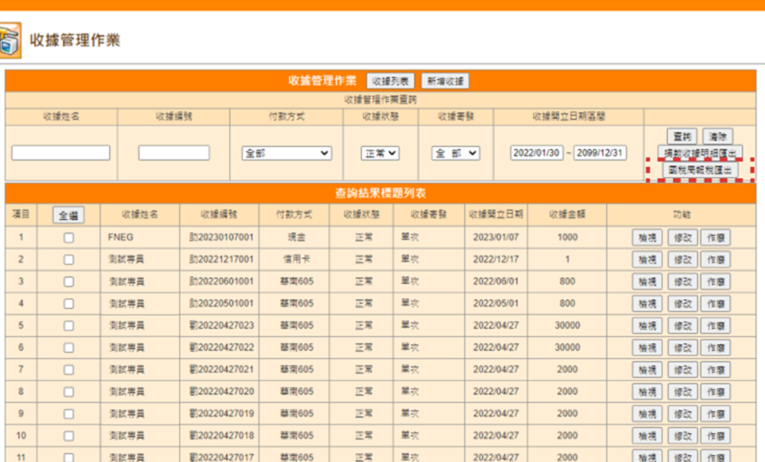The image size is (765, 462).
Task: Click 作廢 for receipt 助20220601001
Action: [716, 281]
